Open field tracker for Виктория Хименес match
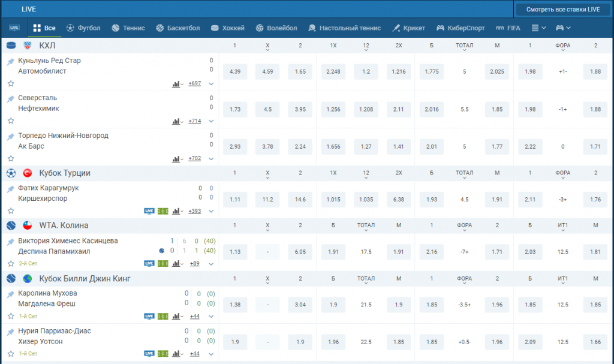The width and height of the screenshot is (614, 364). [x=162, y=264]
